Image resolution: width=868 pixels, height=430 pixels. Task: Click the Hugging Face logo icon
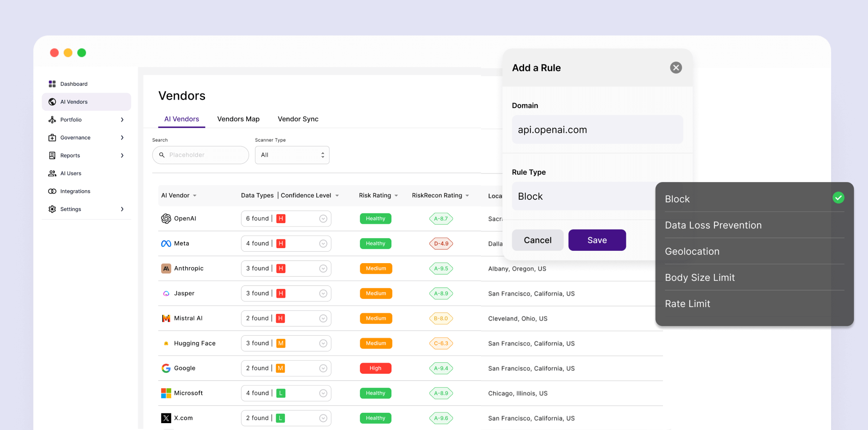click(166, 343)
